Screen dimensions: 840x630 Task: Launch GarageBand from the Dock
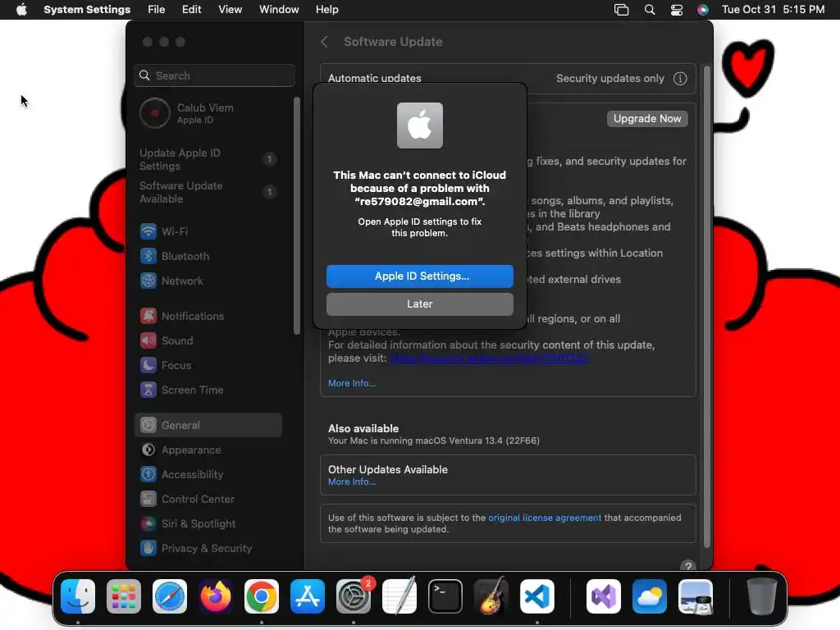[x=491, y=596]
